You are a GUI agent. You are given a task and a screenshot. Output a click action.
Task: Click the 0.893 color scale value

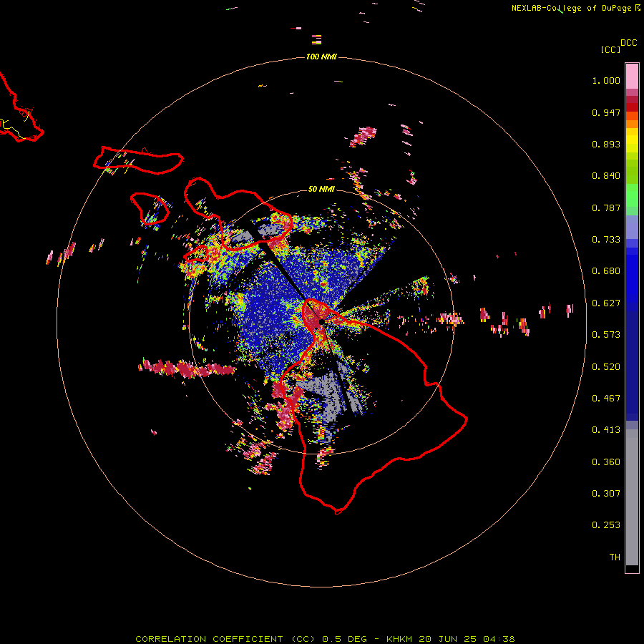pos(606,144)
